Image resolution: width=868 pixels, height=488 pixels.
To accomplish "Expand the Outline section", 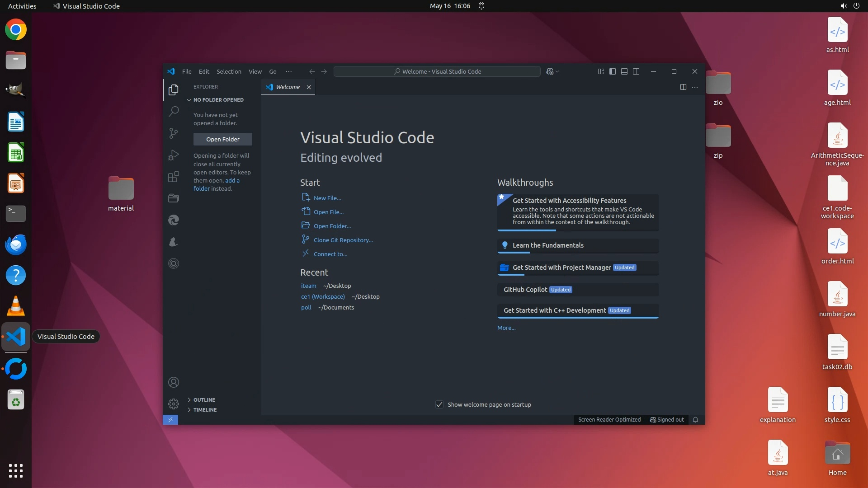I will tap(204, 400).
